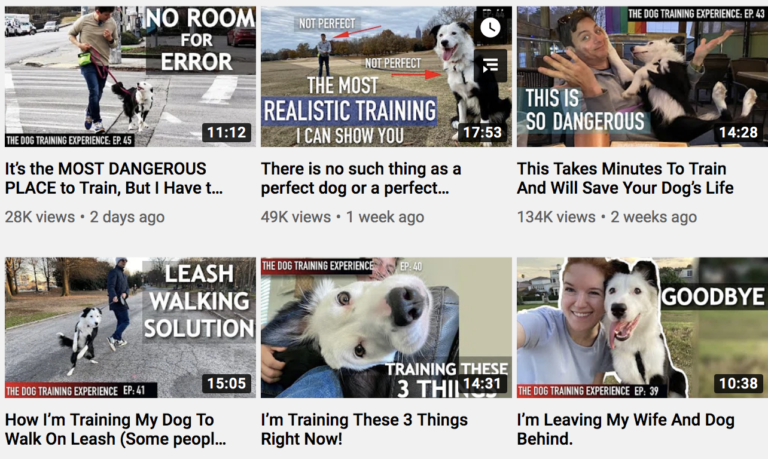This screenshot has width=768, height=459.
Task: Open the 'Leash Walking Solution' thumbnail
Action: click(x=130, y=328)
